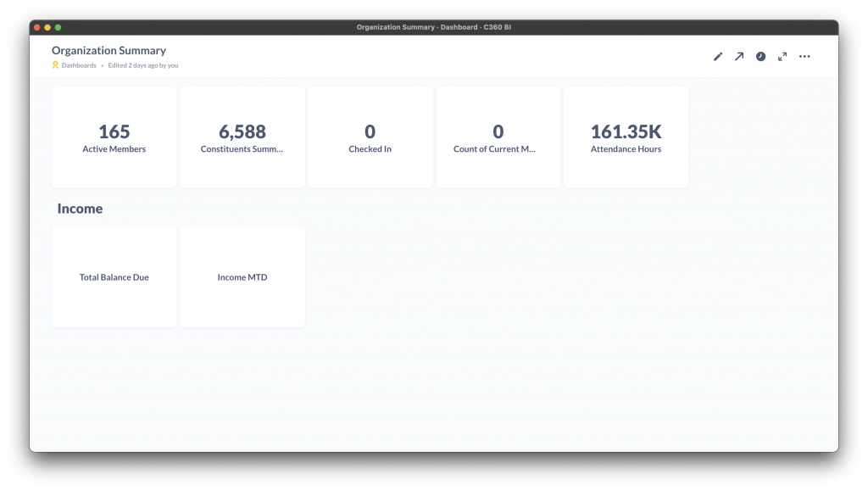Viewport: 868px width, 491px height.
Task: Enter fullscreen with the expand arrows icon
Action: coord(782,57)
